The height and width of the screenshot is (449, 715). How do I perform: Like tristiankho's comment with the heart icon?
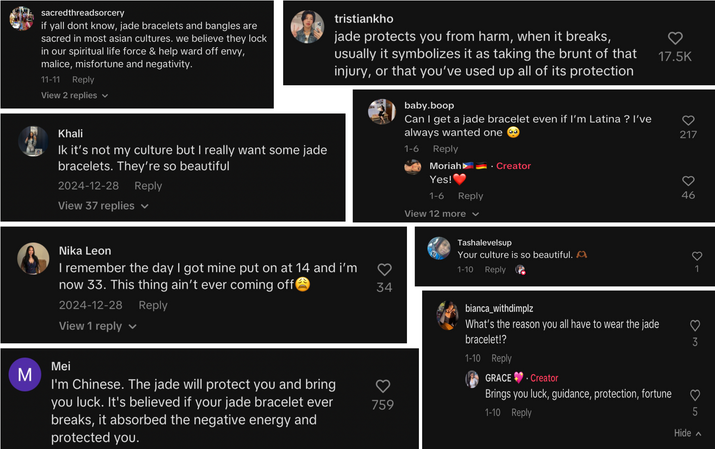point(675,38)
